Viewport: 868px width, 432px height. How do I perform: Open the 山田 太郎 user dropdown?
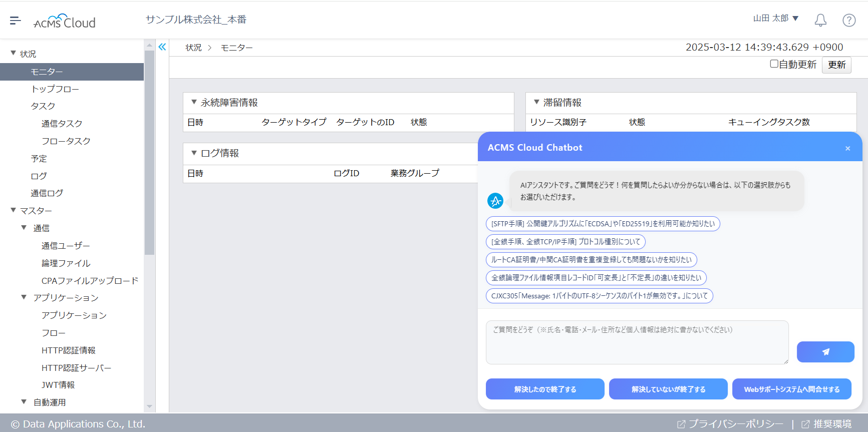pos(776,19)
